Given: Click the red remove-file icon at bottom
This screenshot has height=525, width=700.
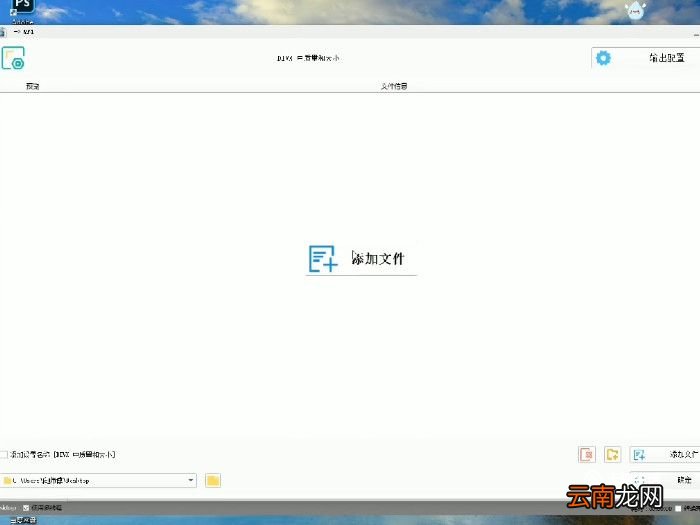Looking at the screenshot, I should click(587, 454).
